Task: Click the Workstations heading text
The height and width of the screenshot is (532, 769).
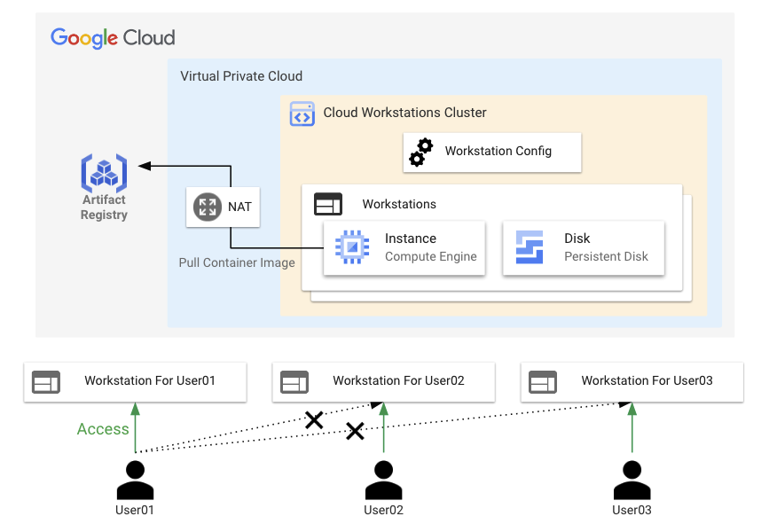Action: [x=399, y=204]
